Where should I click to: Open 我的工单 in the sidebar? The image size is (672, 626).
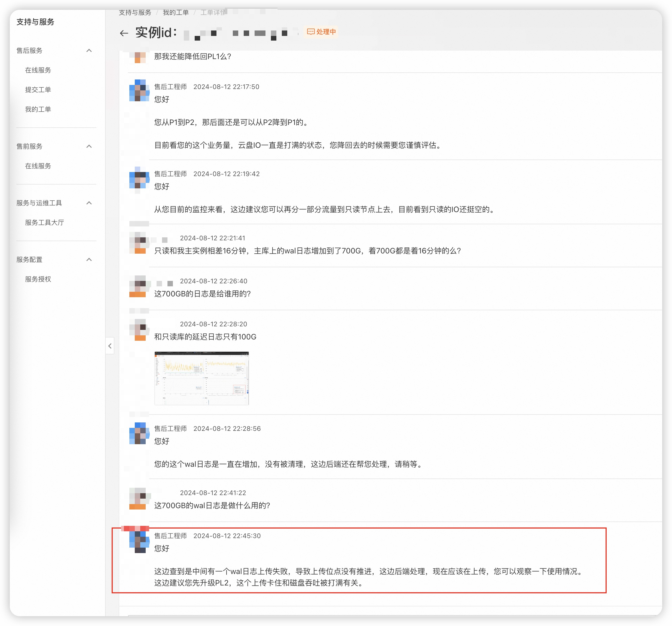[x=38, y=109]
